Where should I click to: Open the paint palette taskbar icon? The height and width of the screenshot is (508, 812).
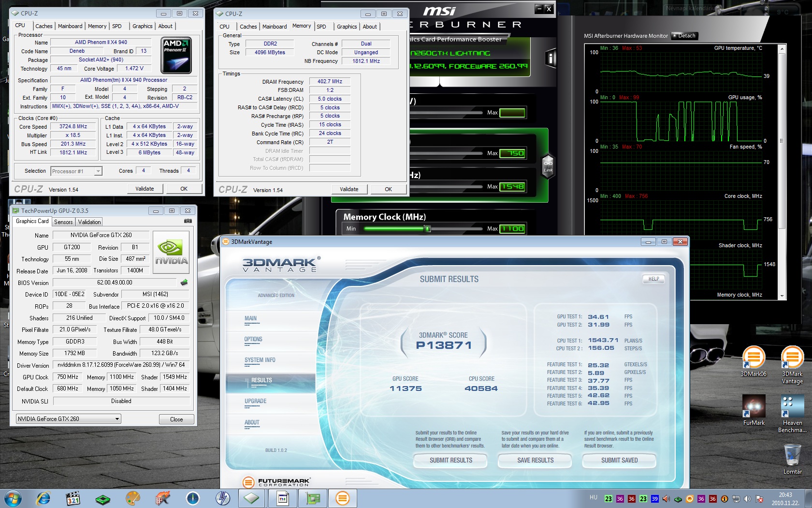click(x=132, y=498)
